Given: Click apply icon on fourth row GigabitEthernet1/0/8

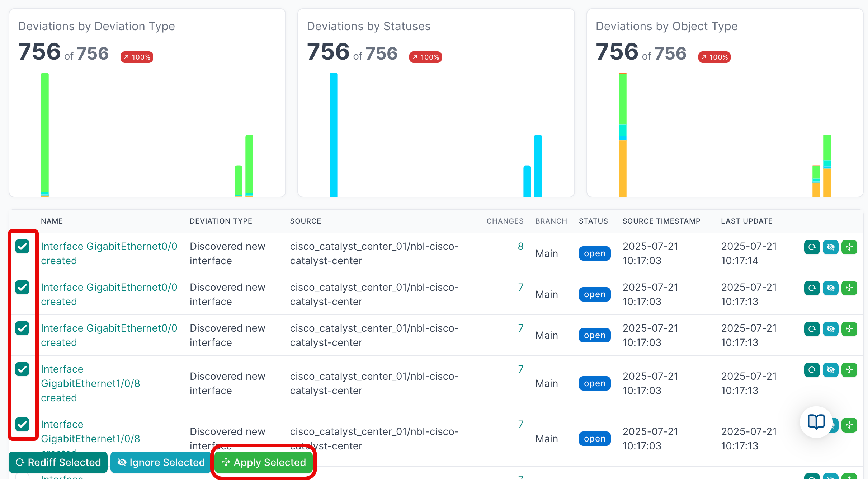Looking at the screenshot, I should (849, 370).
